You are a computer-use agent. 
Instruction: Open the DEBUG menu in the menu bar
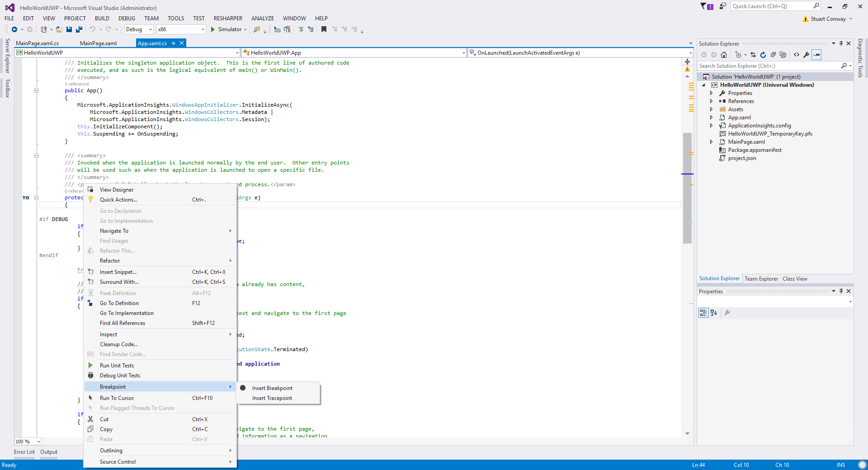[127, 19]
